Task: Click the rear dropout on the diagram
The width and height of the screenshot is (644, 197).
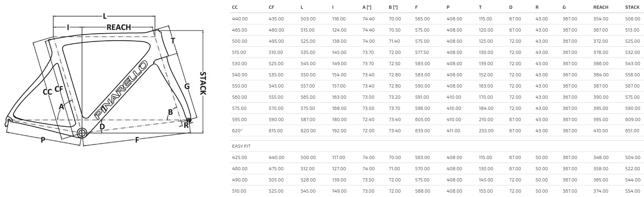Action: [x=8, y=120]
